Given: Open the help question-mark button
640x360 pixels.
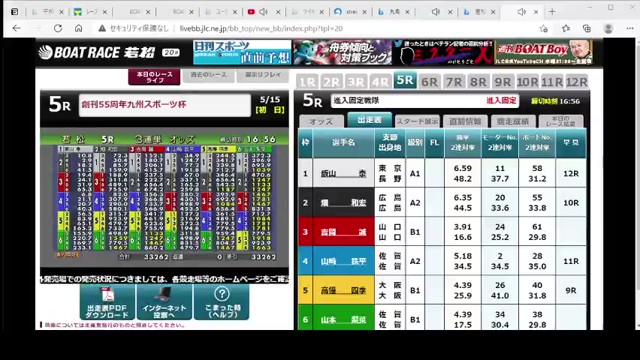Looking at the screenshot, I should pyautogui.click(x=221, y=302).
